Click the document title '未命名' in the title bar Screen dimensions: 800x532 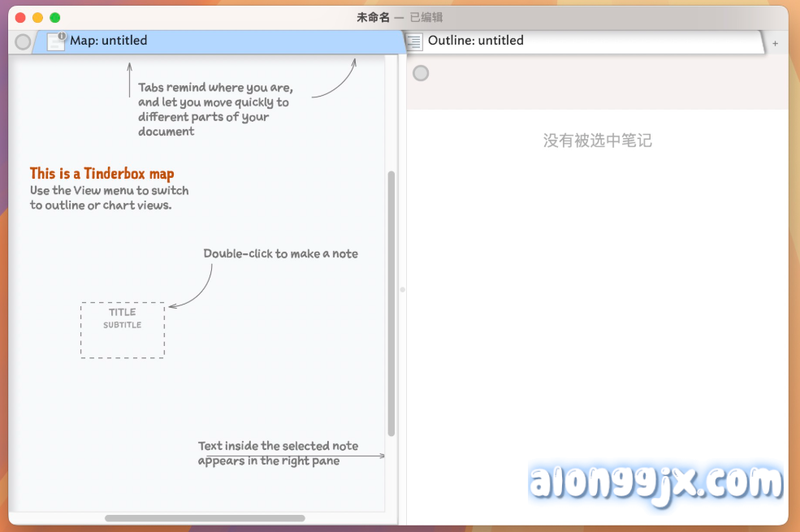[373, 17]
